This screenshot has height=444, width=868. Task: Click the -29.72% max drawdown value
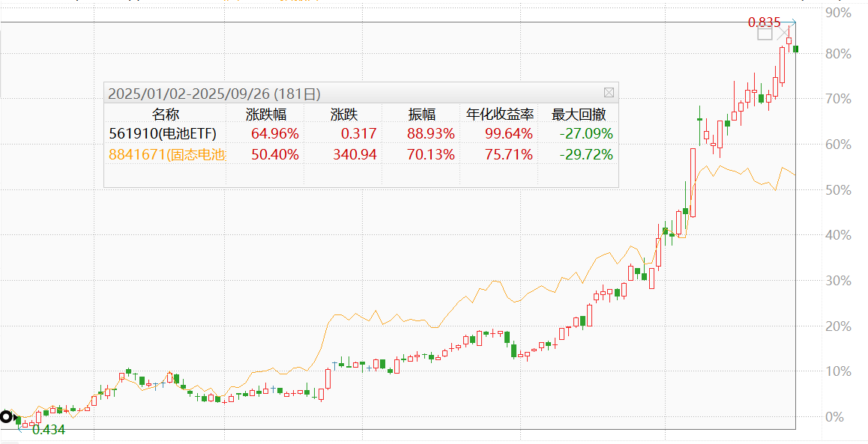click(x=586, y=155)
